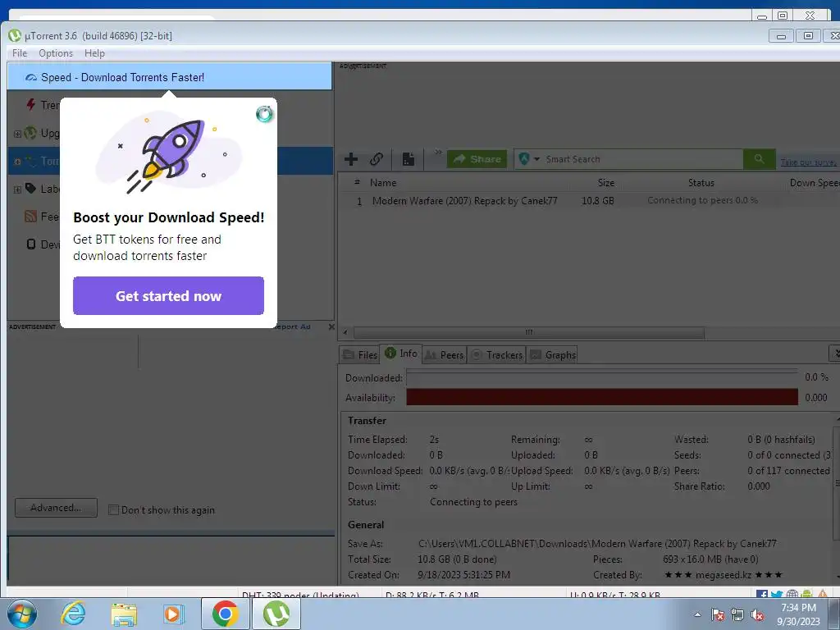Click the clock showing 7:34 PM
The height and width of the screenshot is (630, 840).
pos(798,608)
